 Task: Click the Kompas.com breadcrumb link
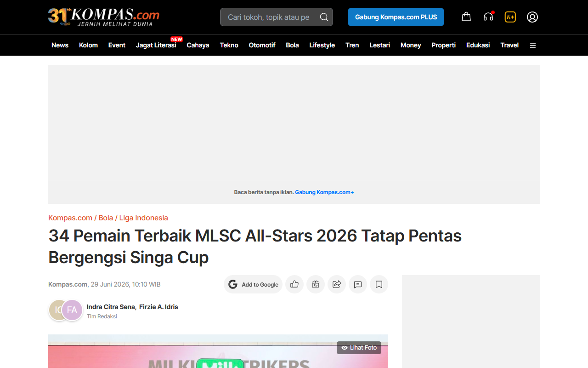70,218
